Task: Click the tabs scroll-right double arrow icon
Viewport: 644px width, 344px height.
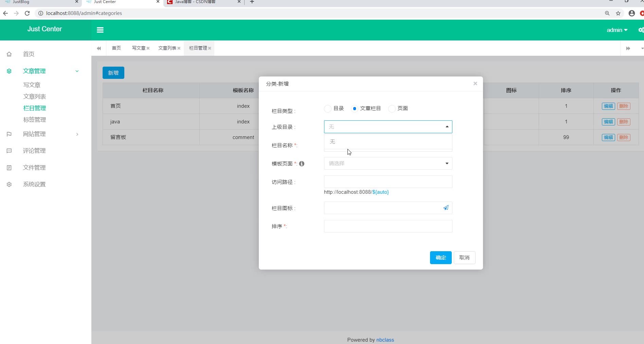Action: 628,48
